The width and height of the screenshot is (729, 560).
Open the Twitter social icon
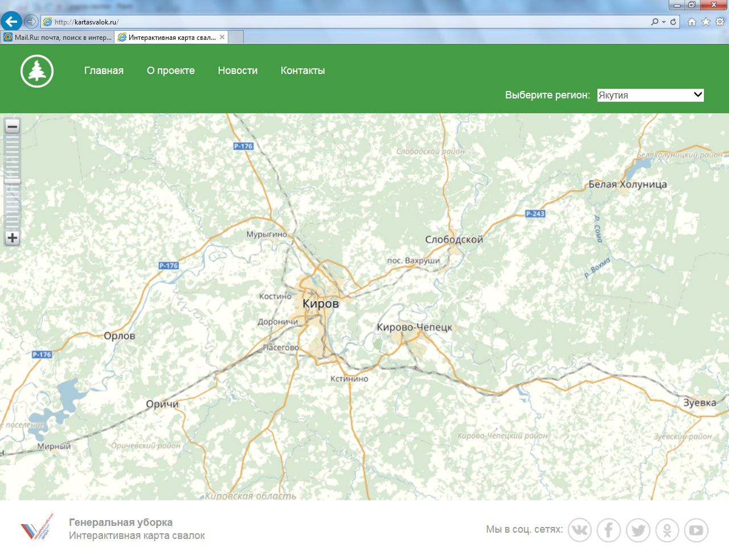point(638,530)
